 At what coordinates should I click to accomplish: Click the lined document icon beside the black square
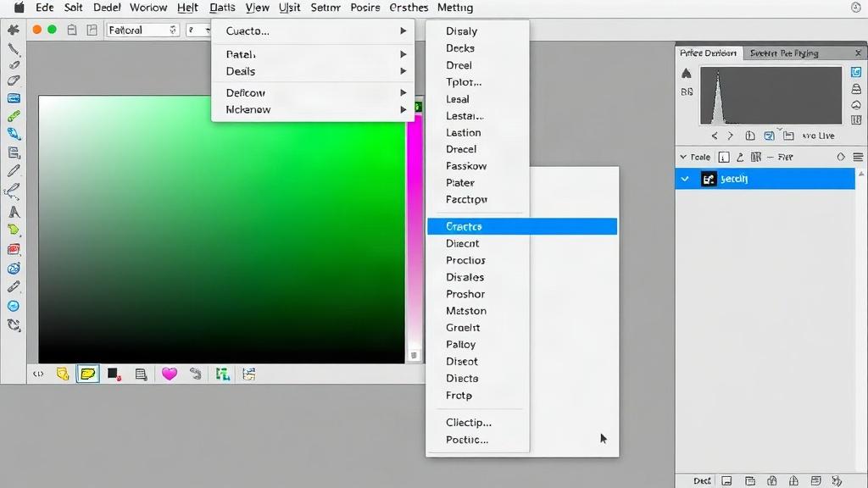(142, 374)
